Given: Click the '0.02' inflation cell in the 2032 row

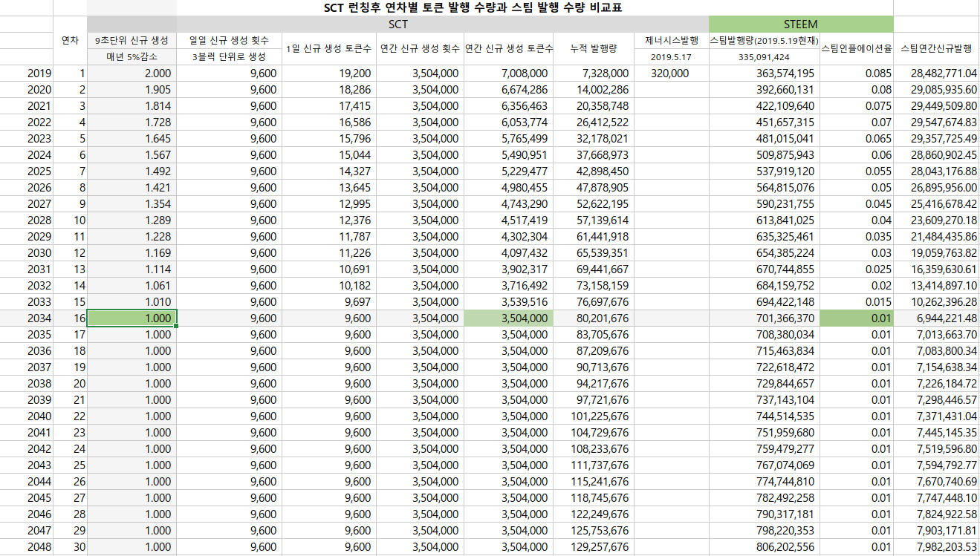Looking at the screenshot, I should (x=856, y=286).
